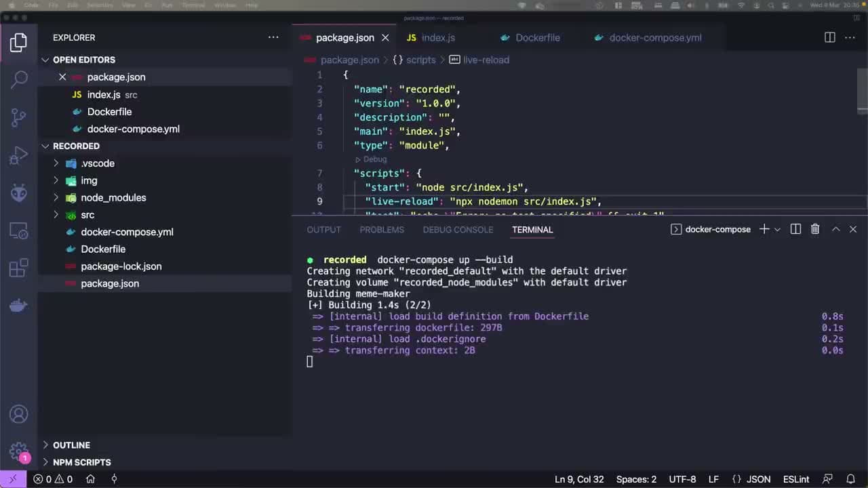Open the notifications bell
This screenshot has width=868, height=488.
[x=850, y=479]
